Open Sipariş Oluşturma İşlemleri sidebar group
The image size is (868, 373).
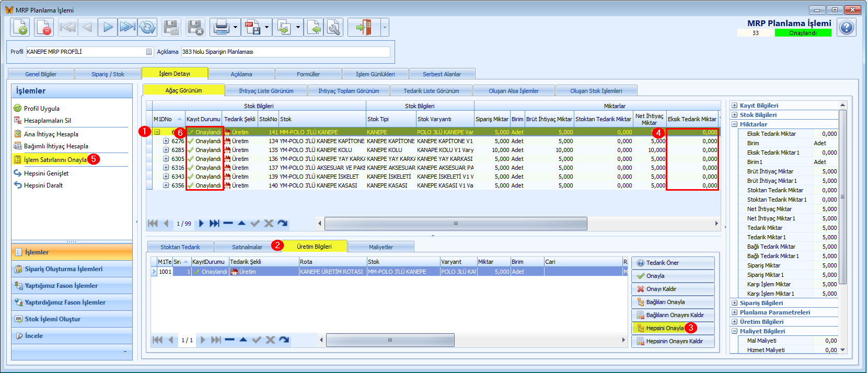point(72,269)
